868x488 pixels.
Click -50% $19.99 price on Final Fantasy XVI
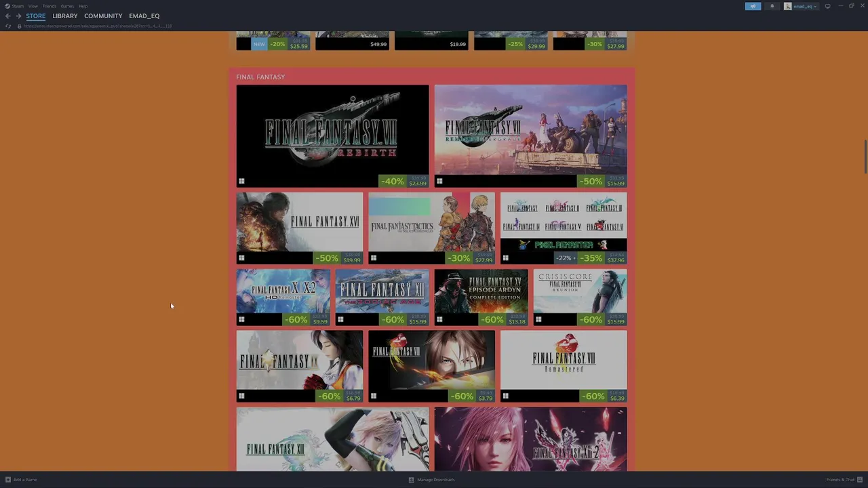click(338, 258)
